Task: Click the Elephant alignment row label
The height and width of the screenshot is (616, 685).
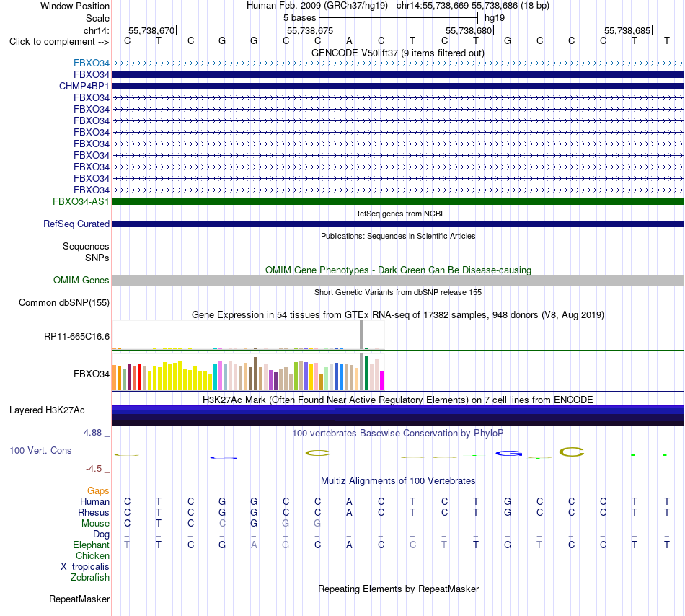Action: point(91,545)
